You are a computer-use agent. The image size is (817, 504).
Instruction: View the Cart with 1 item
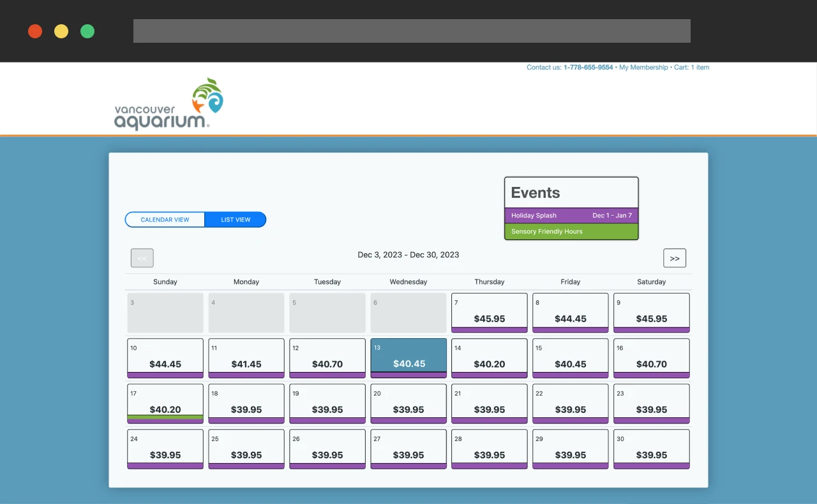point(691,67)
